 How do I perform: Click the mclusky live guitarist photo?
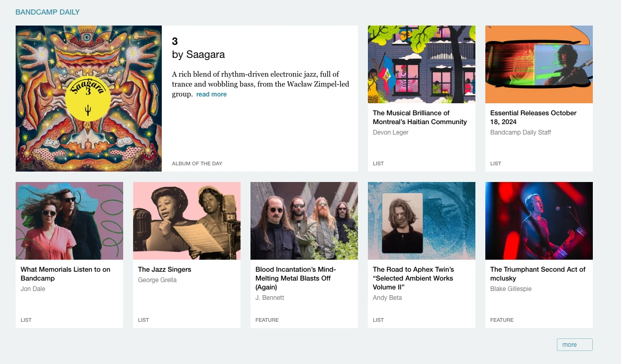point(539,221)
